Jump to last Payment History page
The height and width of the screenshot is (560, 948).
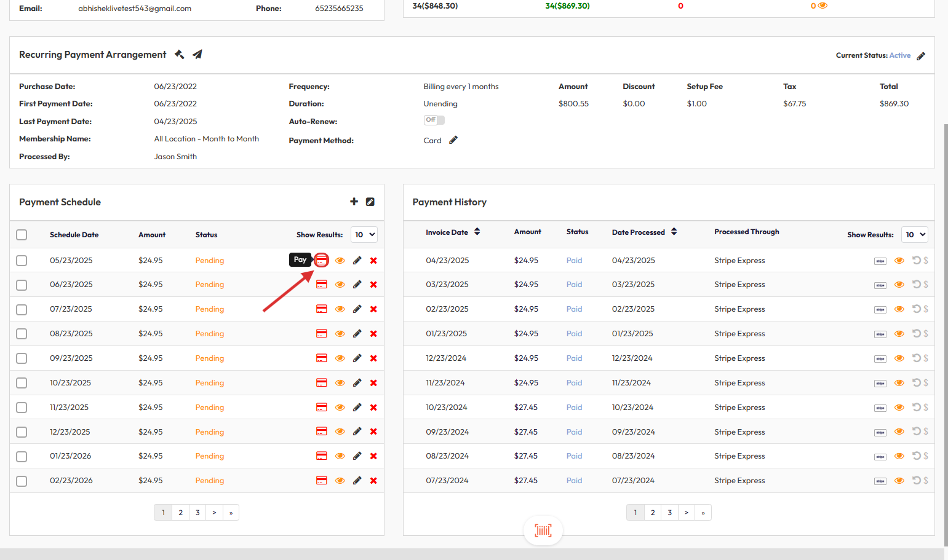pyautogui.click(x=703, y=513)
